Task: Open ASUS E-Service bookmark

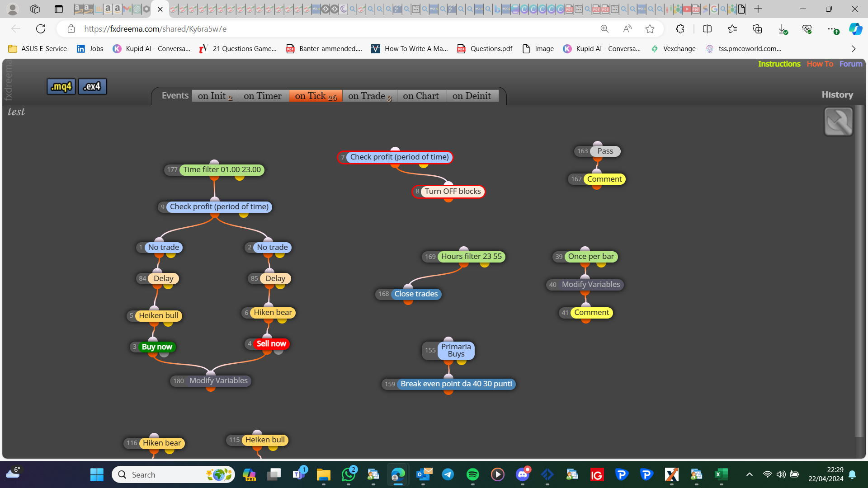Action: coord(38,49)
